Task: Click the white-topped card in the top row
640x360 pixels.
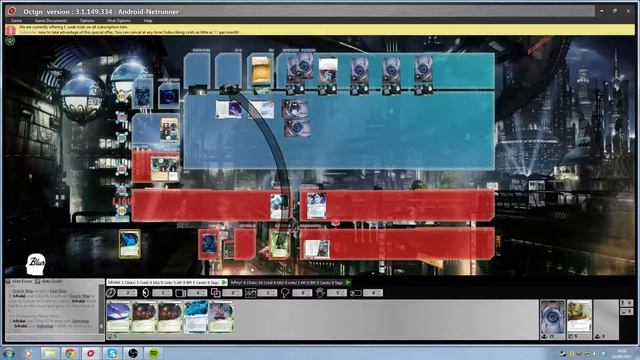Action: [328, 70]
